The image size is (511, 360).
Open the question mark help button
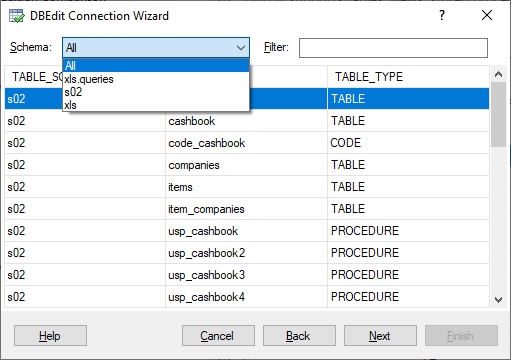442,15
